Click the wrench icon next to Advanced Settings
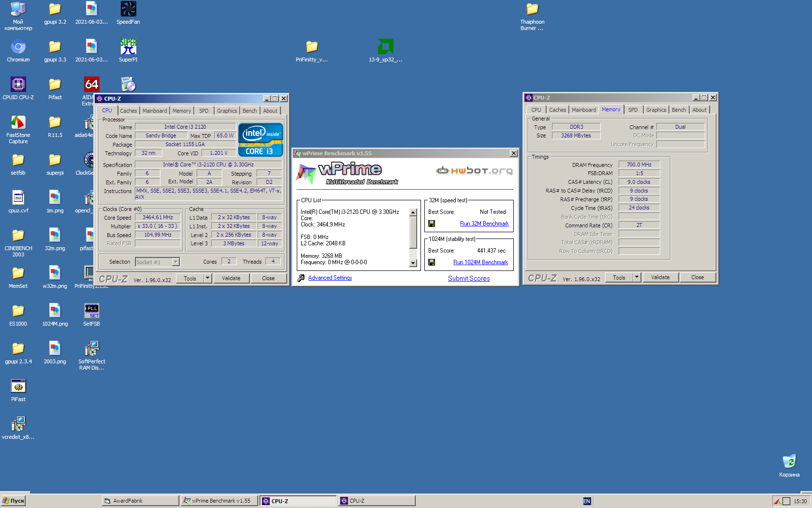This screenshot has height=508, width=812. pyautogui.click(x=301, y=278)
